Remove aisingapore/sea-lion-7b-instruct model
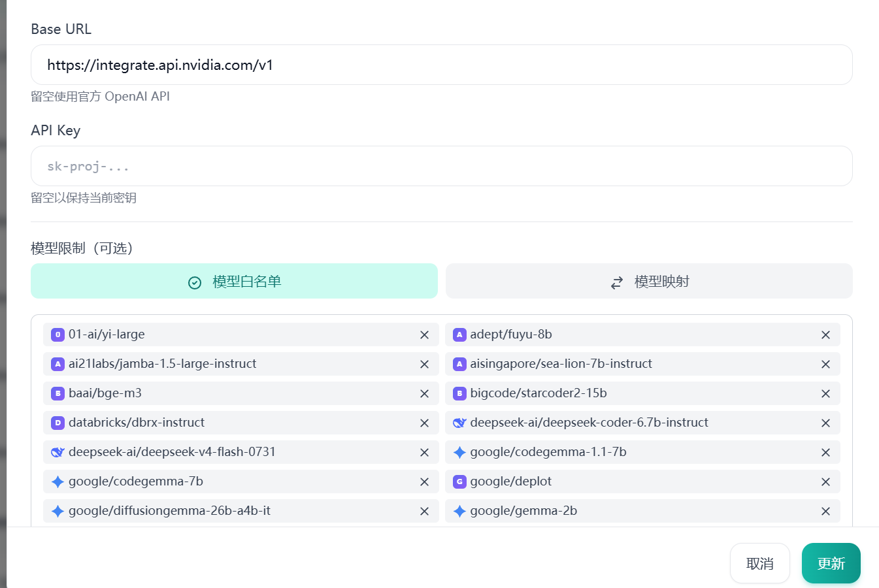The image size is (879, 588). (825, 364)
